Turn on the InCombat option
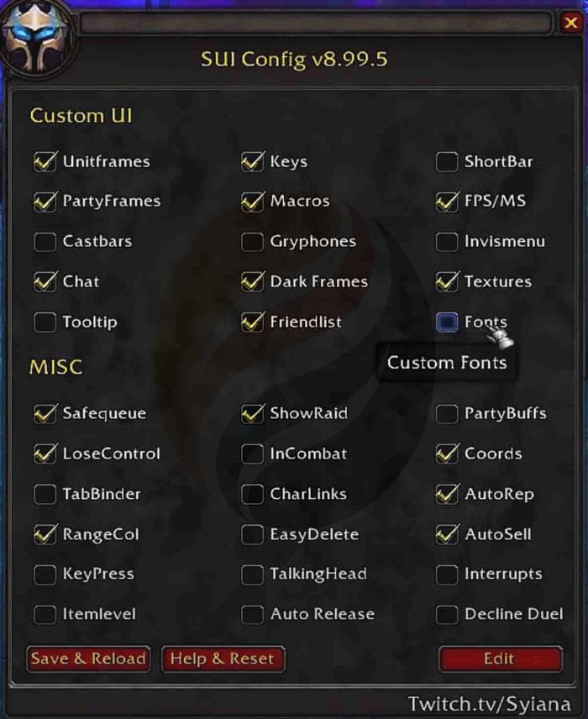This screenshot has height=719, width=588. point(253,454)
